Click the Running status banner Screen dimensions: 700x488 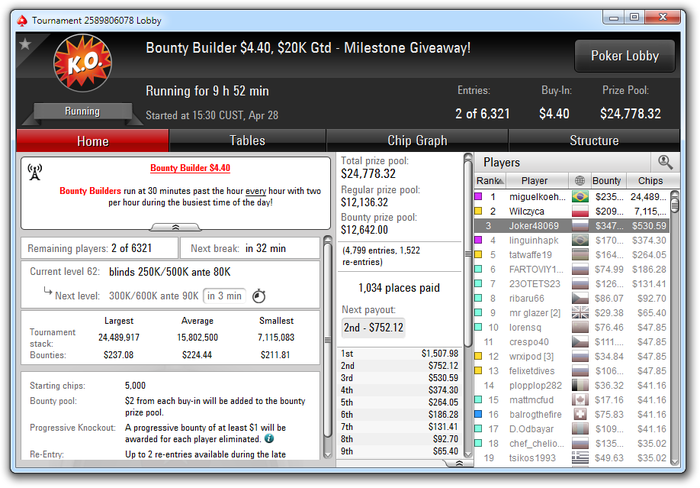(x=82, y=111)
